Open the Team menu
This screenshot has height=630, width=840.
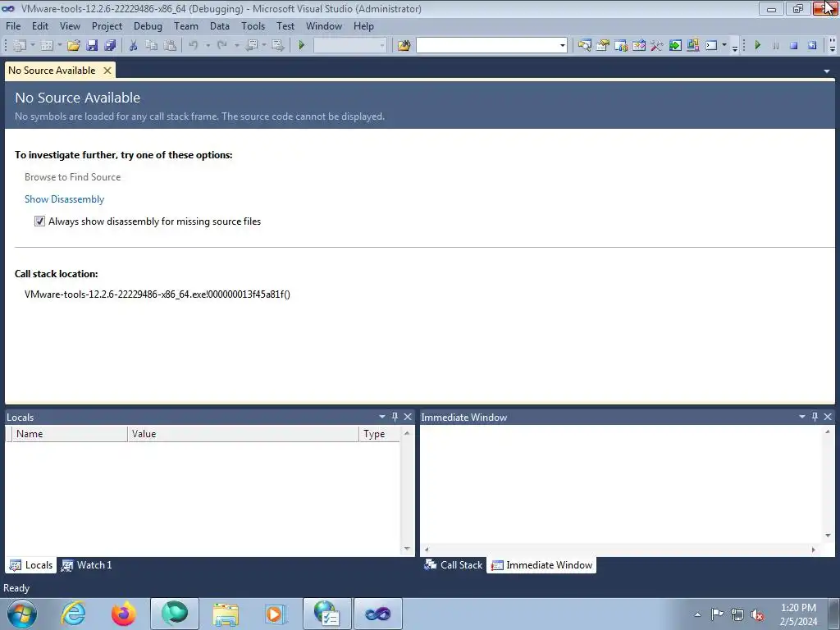(x=186, y=25)
